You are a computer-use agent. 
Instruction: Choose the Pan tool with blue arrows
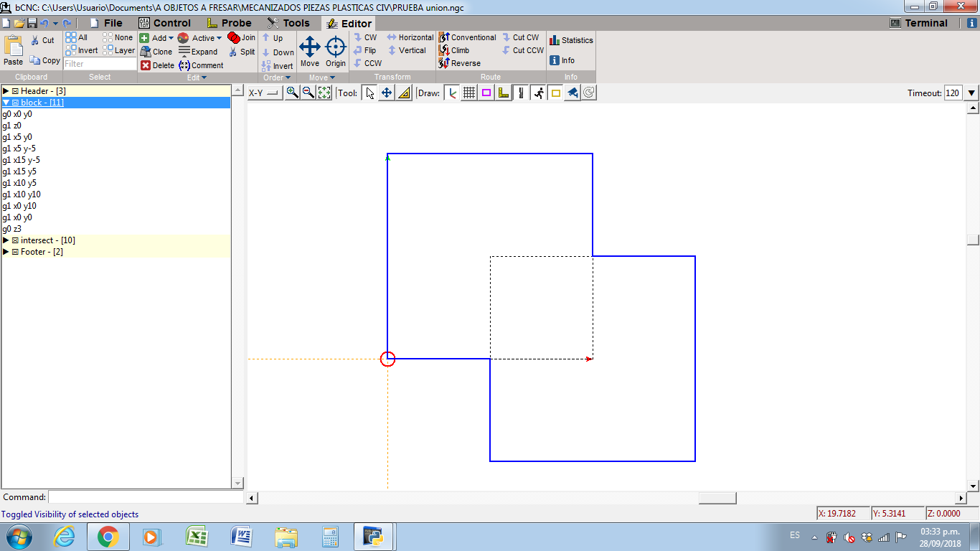(387, 93)
